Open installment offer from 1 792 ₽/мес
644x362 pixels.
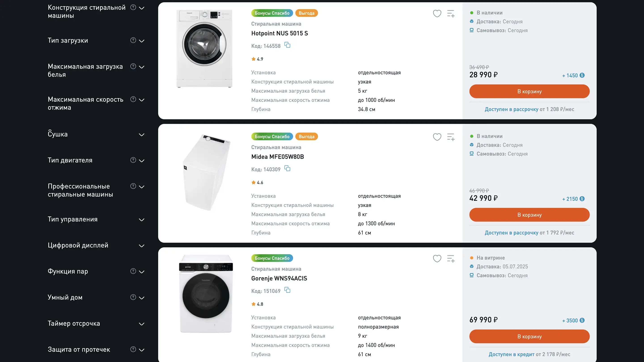coord(529,233)
